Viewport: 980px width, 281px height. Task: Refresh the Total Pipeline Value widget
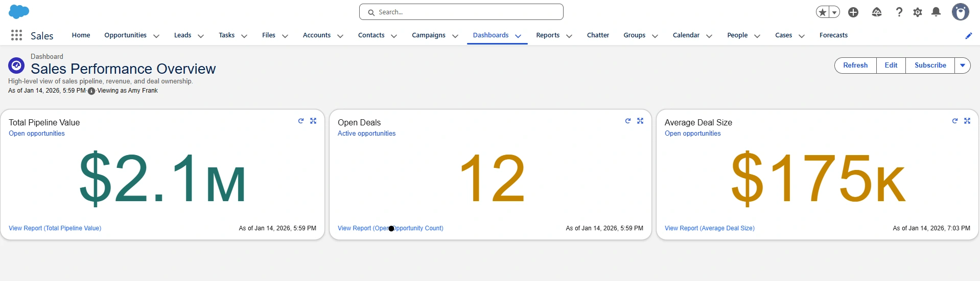click(x=301, y=121)
